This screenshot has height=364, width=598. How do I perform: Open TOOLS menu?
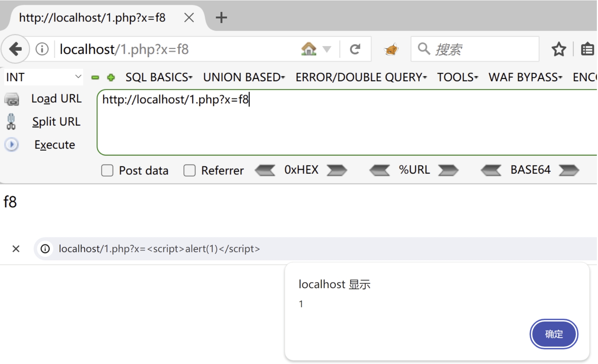[457, 77]
